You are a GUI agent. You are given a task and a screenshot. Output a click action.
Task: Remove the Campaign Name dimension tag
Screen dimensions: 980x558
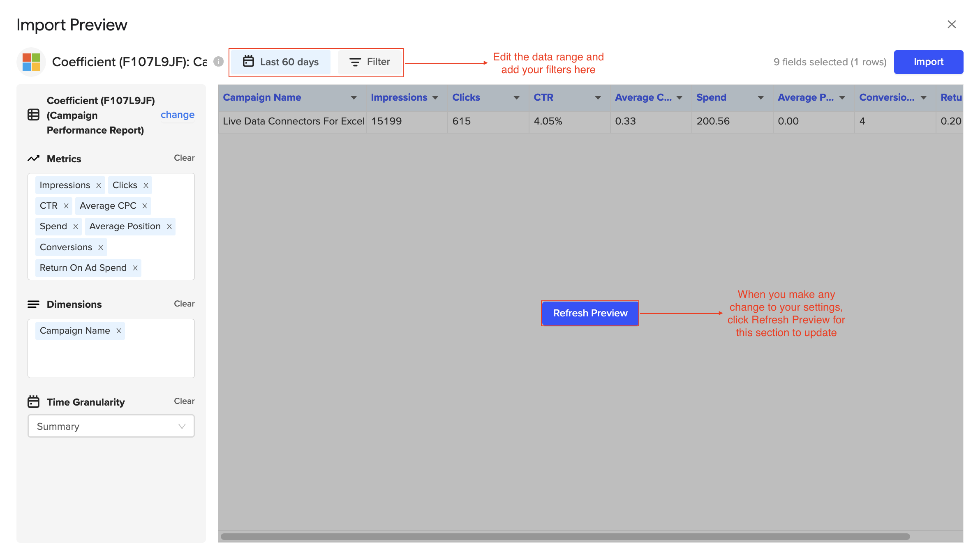point(119,331)
